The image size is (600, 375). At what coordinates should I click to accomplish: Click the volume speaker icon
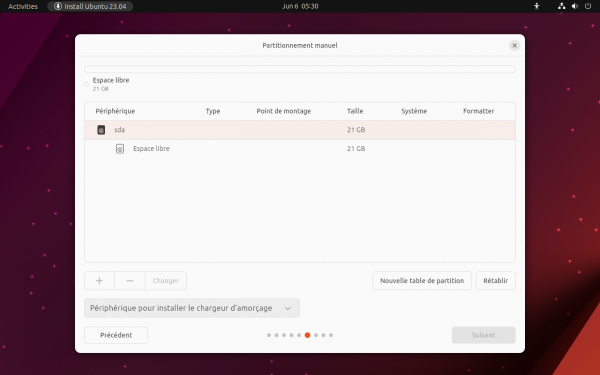[x=575, y=6]
